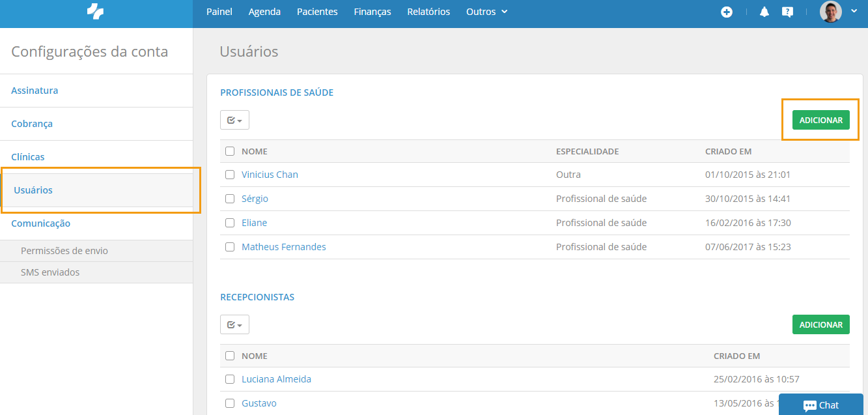This screenshot has height=415, width=868.
Task: Click the ESPECIALIDADE column header
Action: (x=587, y=151)
